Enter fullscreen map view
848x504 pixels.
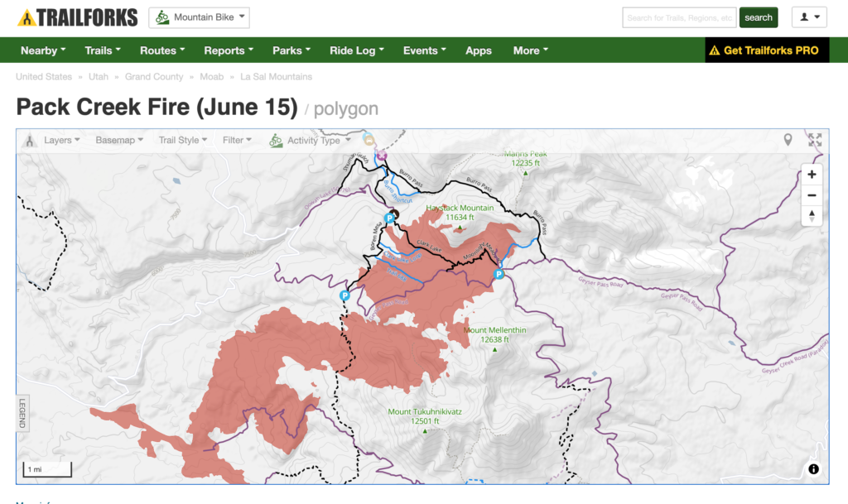[x=815, y=140]
